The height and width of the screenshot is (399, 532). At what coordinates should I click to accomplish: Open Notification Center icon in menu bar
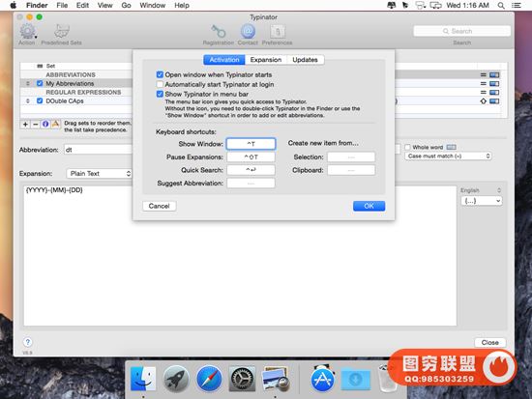point(517,5)
